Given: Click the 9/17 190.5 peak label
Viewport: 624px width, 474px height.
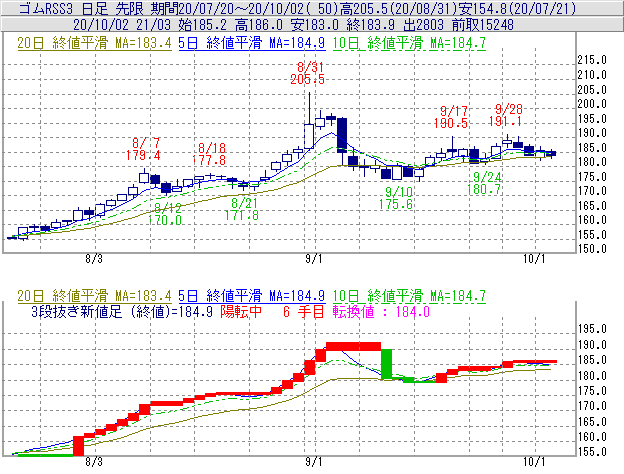Looking at the screenshot, I should (x=451, y=117).
